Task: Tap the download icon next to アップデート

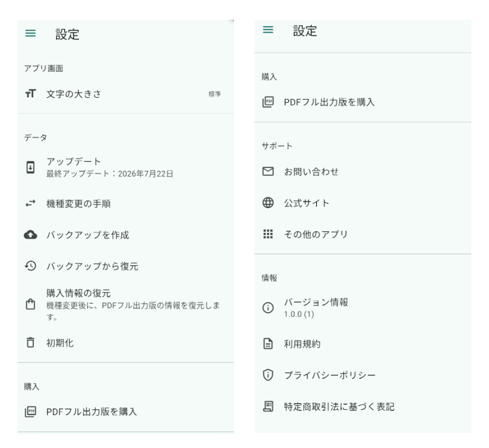Action: (x=30, y=167)
